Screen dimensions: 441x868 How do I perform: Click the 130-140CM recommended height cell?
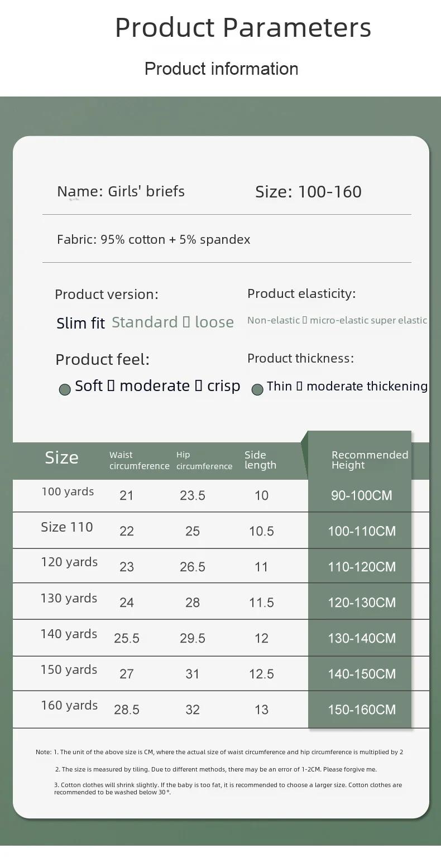coord(362,638)
